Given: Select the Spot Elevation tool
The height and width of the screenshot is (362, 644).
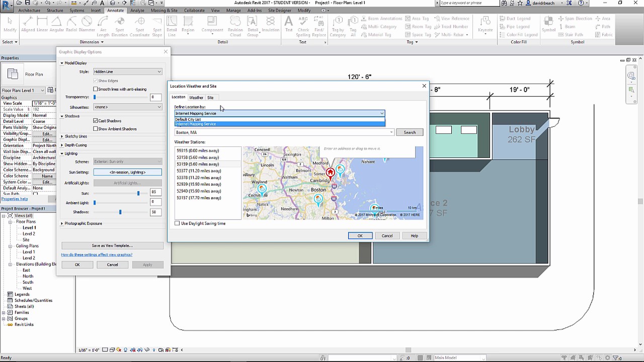Looking at the screenshot, I should coord(120,27).
